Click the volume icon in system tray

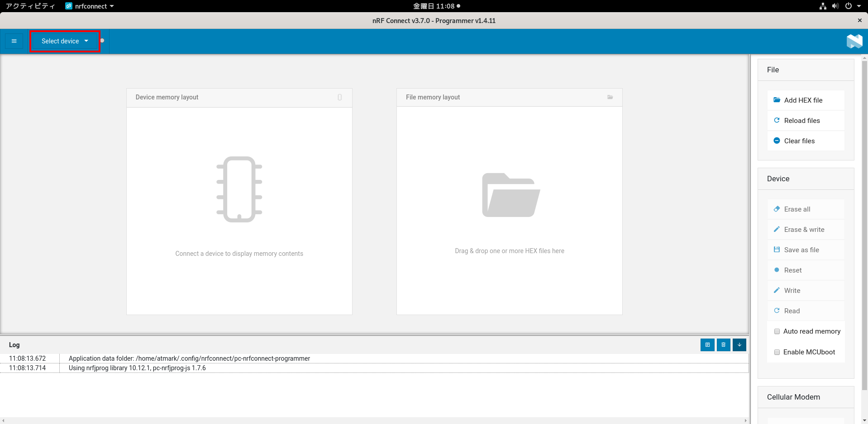835,6
